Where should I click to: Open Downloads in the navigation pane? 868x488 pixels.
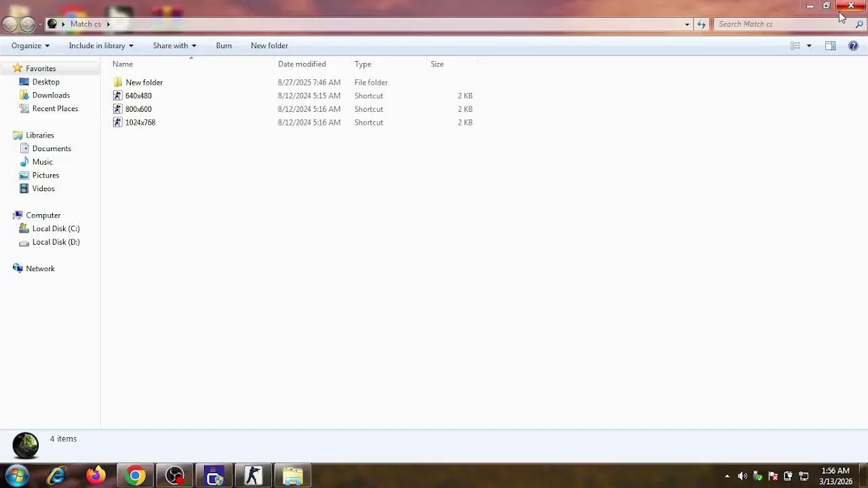point(51,96)
